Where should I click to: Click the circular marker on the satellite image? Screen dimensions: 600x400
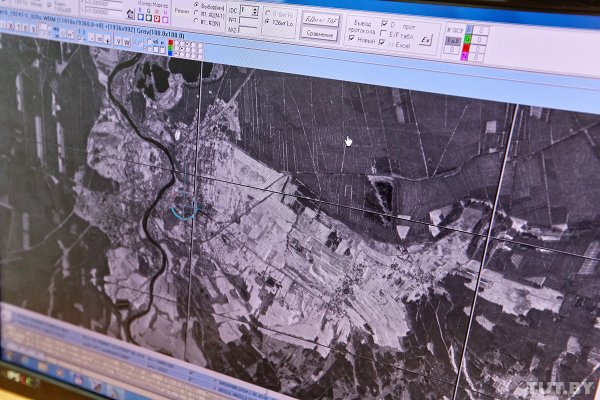pyautogui.click(x=185, y=205)
